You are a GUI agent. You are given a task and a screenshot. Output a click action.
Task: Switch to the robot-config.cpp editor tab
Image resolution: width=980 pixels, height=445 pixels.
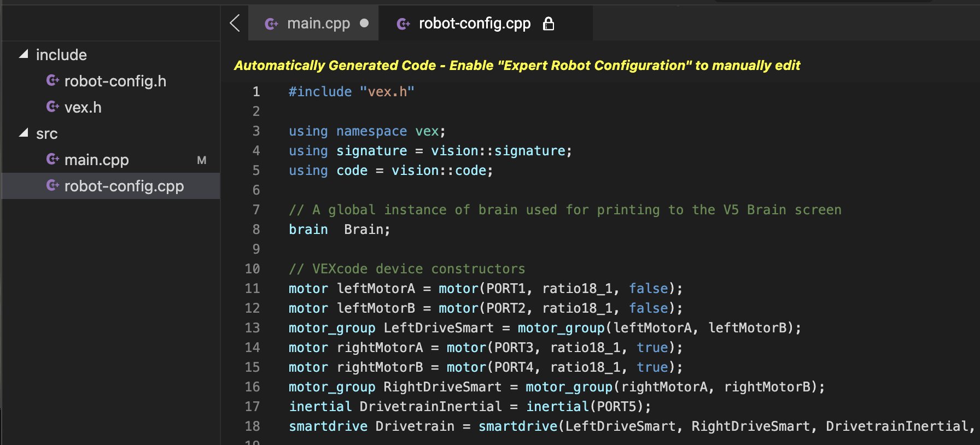(486, 24)
